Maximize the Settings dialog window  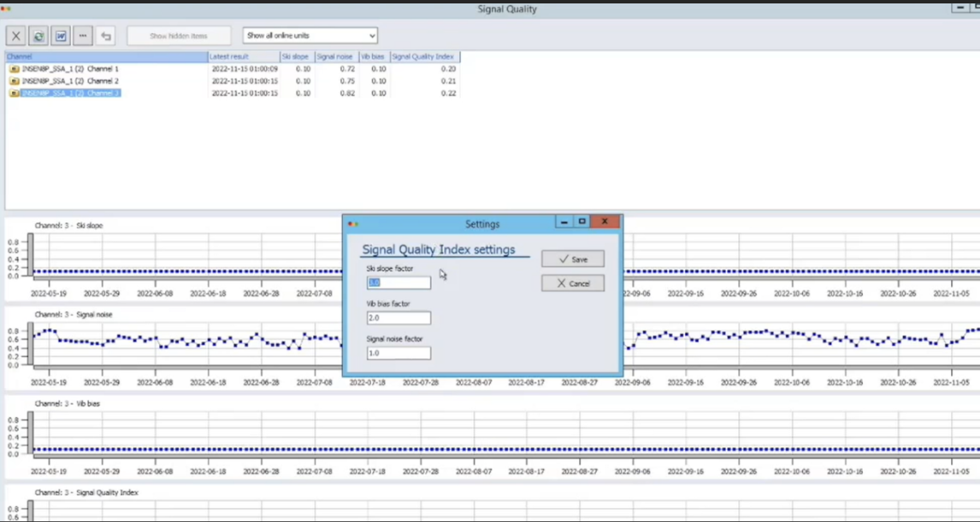point(582,222)
